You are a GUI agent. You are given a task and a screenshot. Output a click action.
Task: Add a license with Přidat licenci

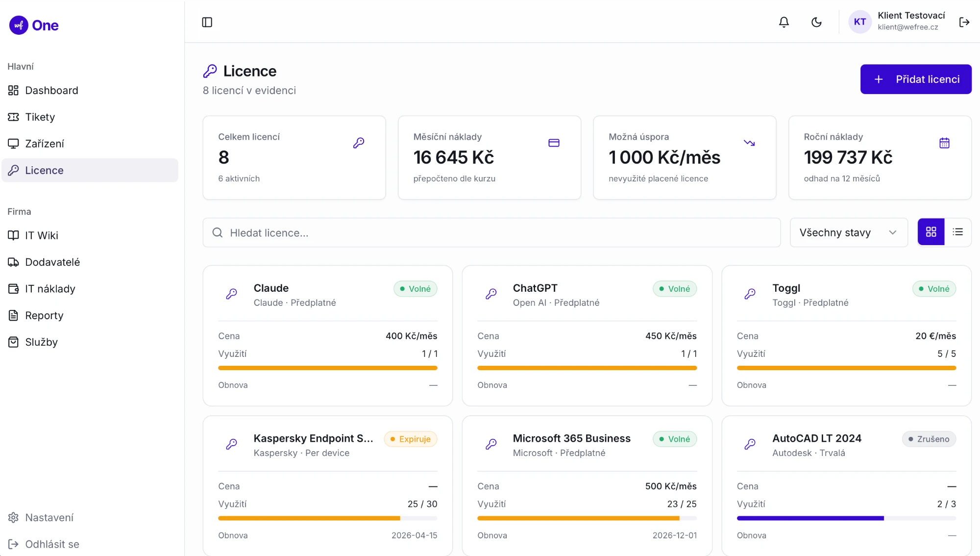click(x=916, y=79)
